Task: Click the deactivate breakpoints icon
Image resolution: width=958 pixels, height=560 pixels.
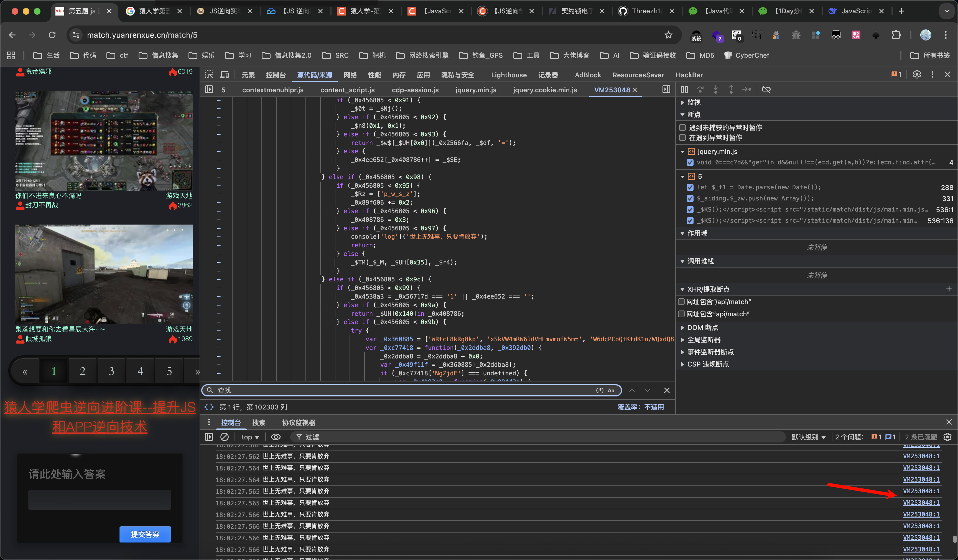Action: pyautogui.click(x=766, y=89)
